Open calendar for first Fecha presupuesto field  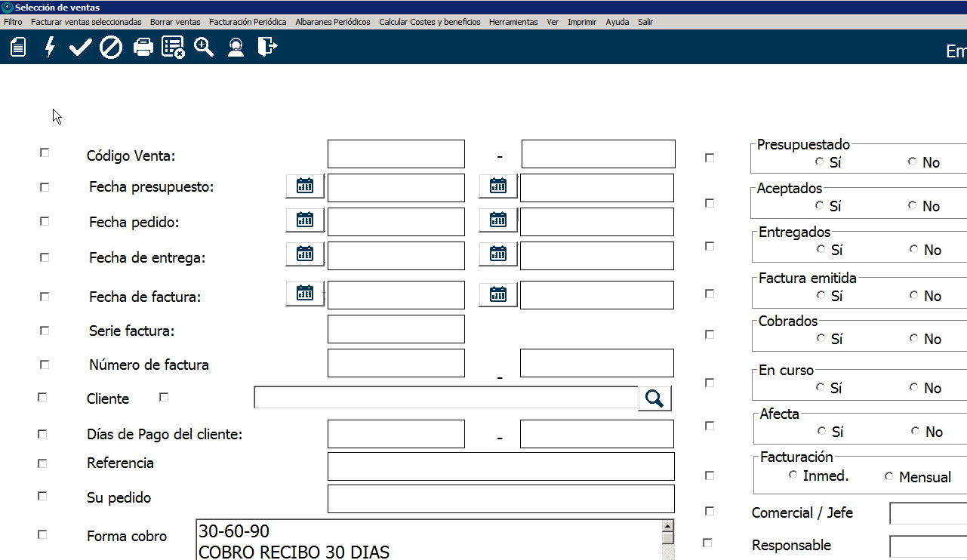305,186
